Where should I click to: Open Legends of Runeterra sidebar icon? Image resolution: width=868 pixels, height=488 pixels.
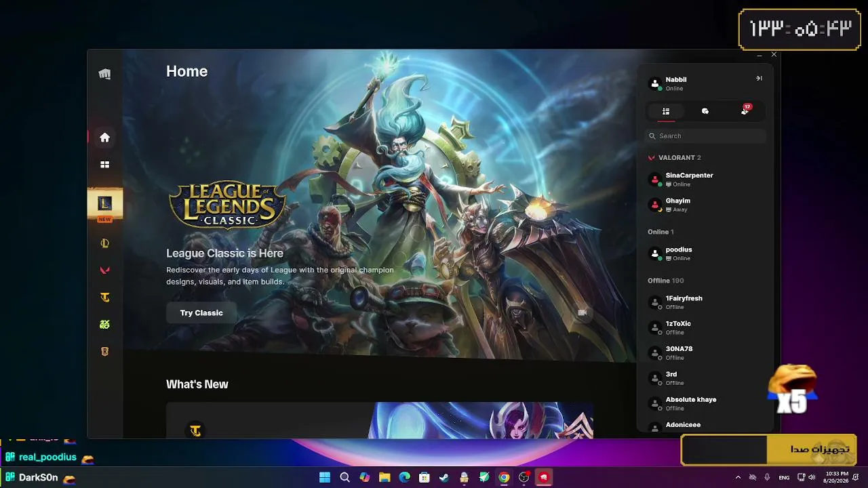point(104,352)
